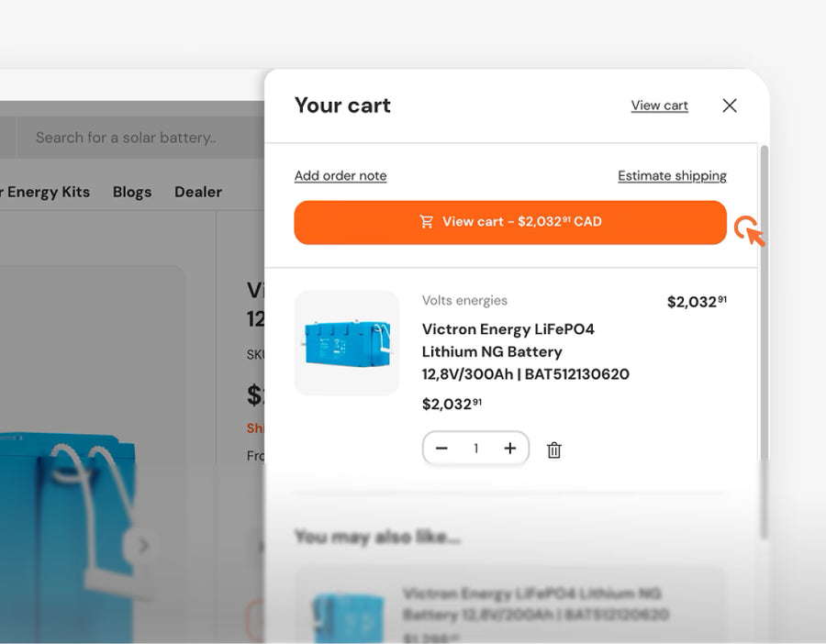
Task: Select Blogs in the navigation menu
Action: (131, 192)
